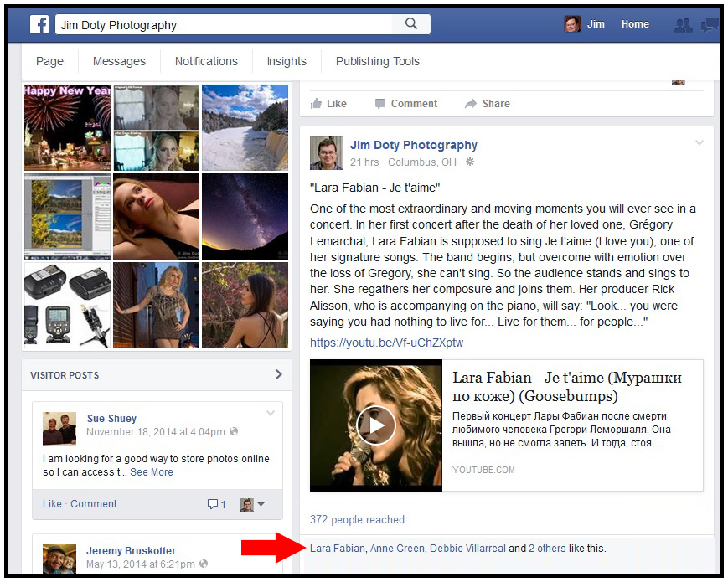
Task: Play the Lara Fabian video preview
Action: [376, 425]
